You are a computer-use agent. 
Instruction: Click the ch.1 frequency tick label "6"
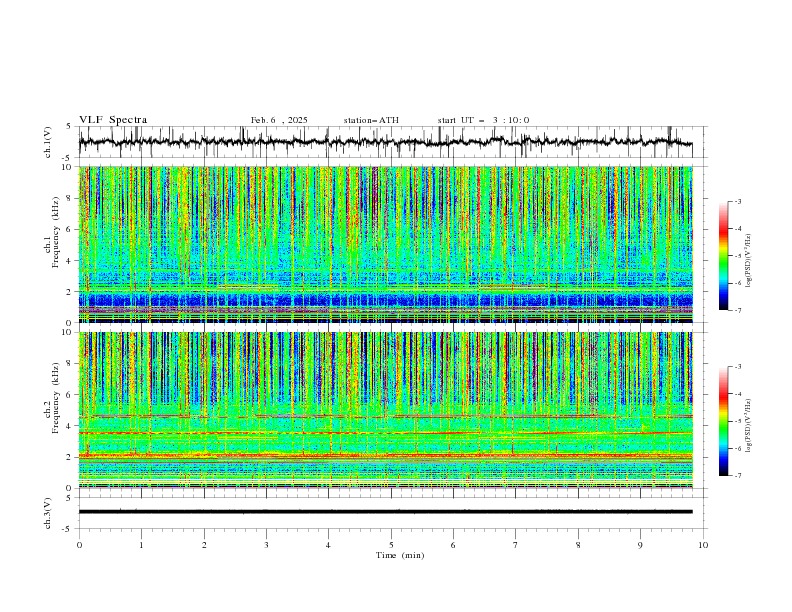(70, 229)
